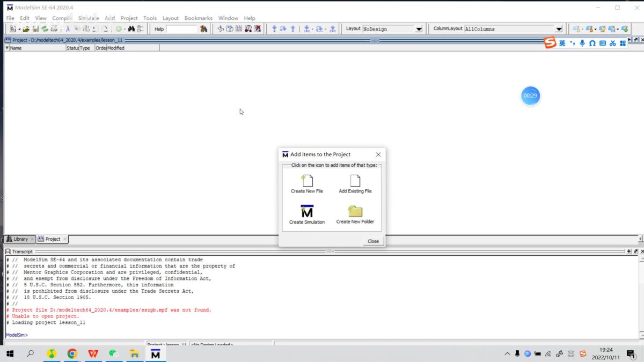
Task: Click the first blue Step arrow icon
Action: [274, 29]
